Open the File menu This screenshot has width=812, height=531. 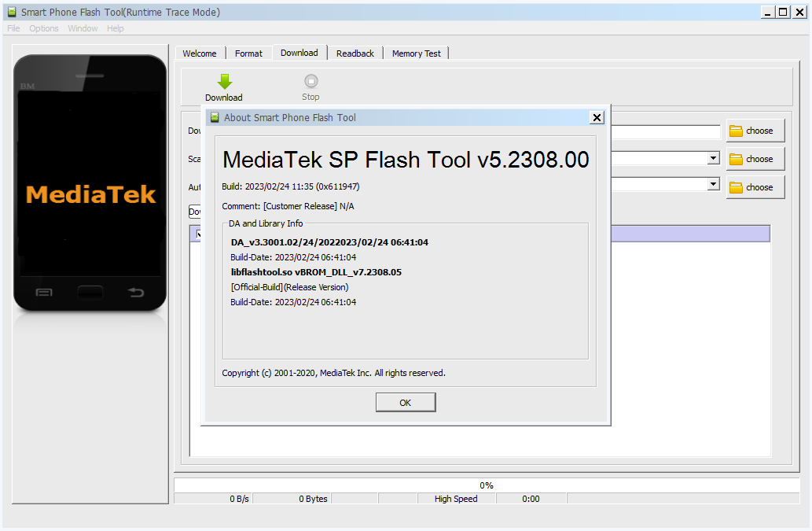[13, 28]
